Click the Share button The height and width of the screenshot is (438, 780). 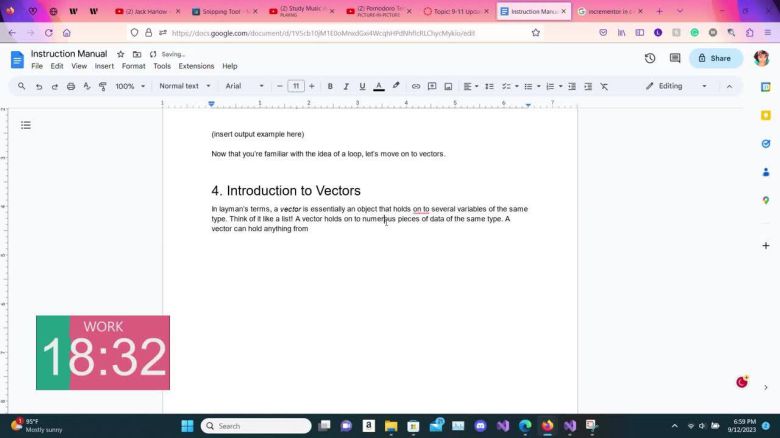[x=715, y=58]
